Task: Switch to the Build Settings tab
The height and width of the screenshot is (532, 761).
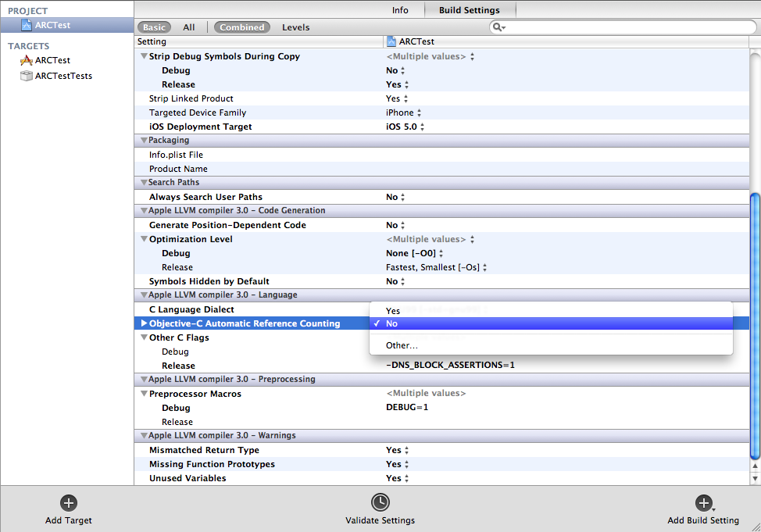Action: click(470, 10)
